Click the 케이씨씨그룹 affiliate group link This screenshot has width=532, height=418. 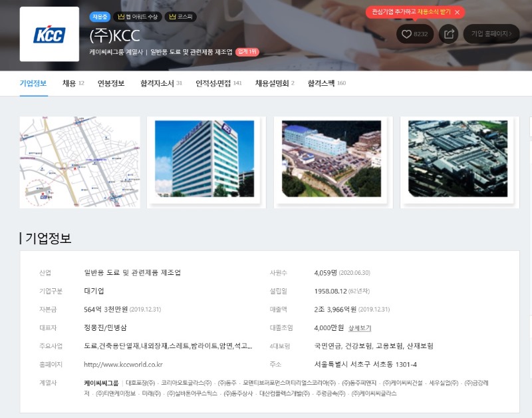[101, 383]
